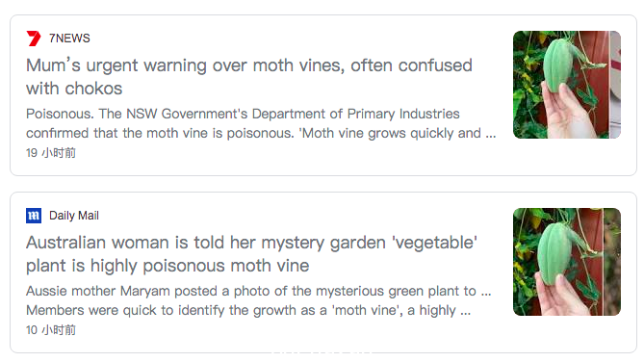Click the 7NEWS article moth vine thumbnail
Viewport: 644px width, 362px height.
coord(567,85)
